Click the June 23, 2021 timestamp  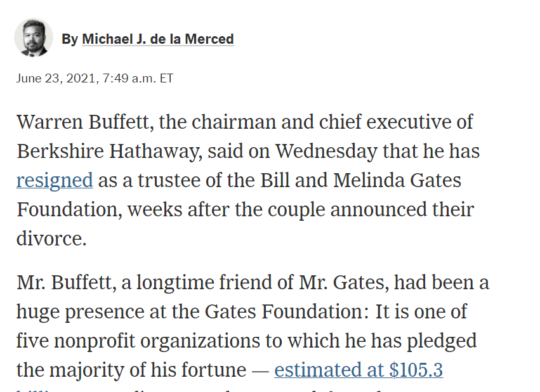(x=95, y=79)
